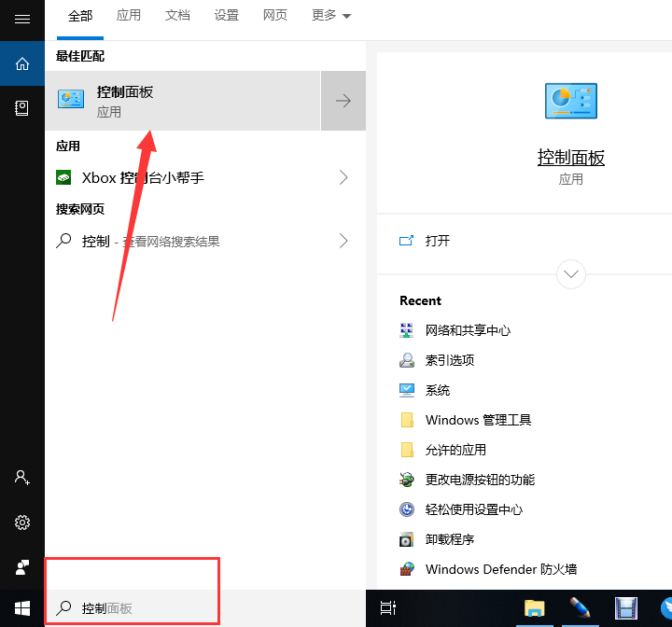Open the recent item 网络和共享中心
Image resolution: width=672 pixels, height=627 pixels.
(x=467, y=330)
